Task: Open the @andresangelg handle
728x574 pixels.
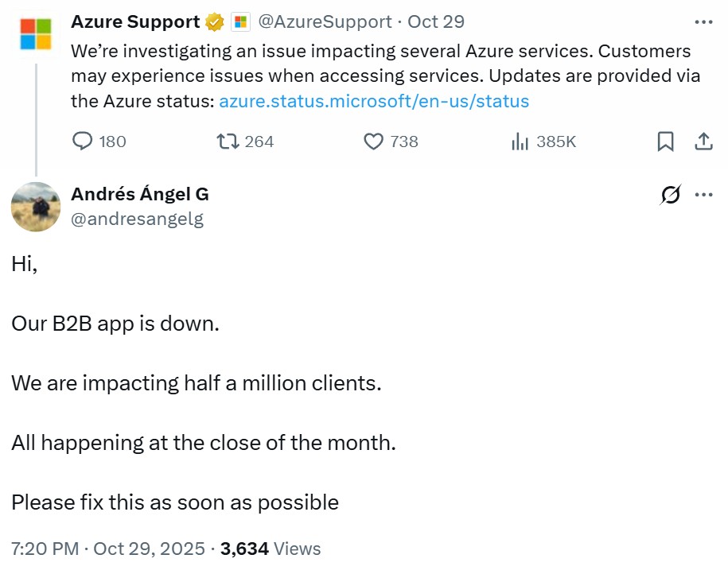Action: click(x=137, y=219)
